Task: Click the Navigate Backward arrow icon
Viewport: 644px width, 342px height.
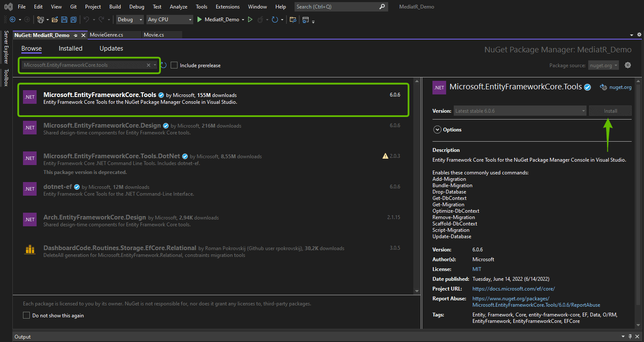Action: point(12,20)
